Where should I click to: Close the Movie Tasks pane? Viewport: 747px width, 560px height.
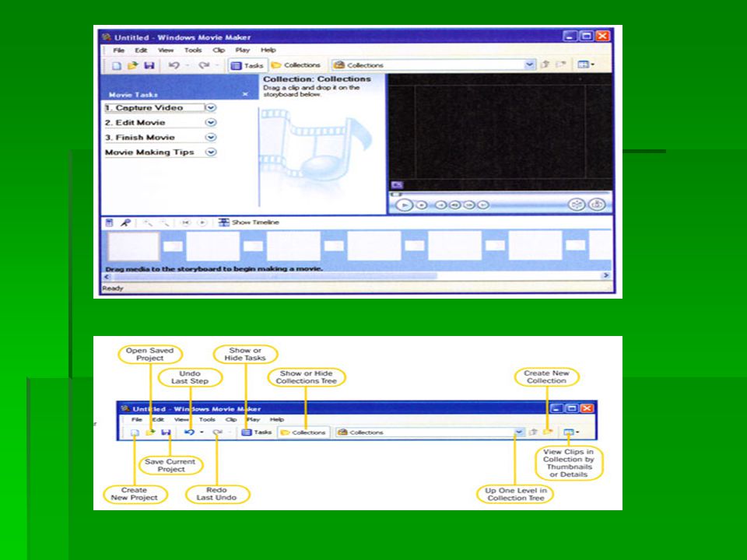245,94
